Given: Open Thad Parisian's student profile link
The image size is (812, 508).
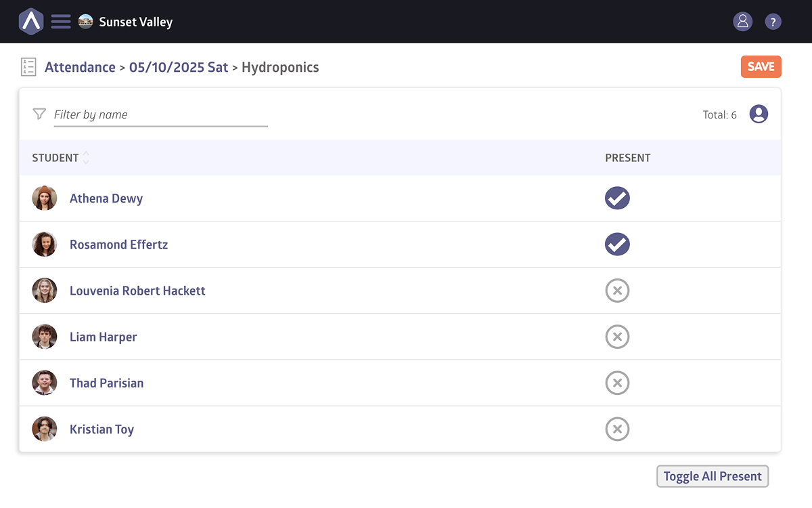Looking at the screenshot, I should pyautogui.click(x=106, y=383).
